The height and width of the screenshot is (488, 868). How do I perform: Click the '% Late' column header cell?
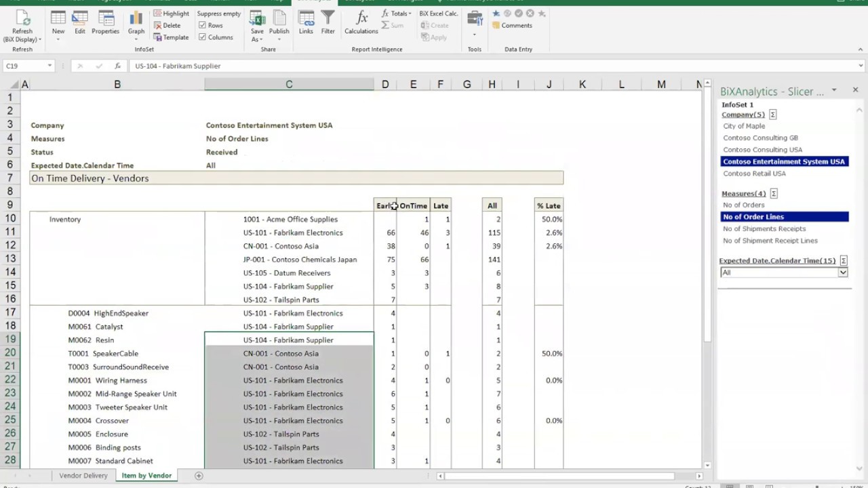549,205
